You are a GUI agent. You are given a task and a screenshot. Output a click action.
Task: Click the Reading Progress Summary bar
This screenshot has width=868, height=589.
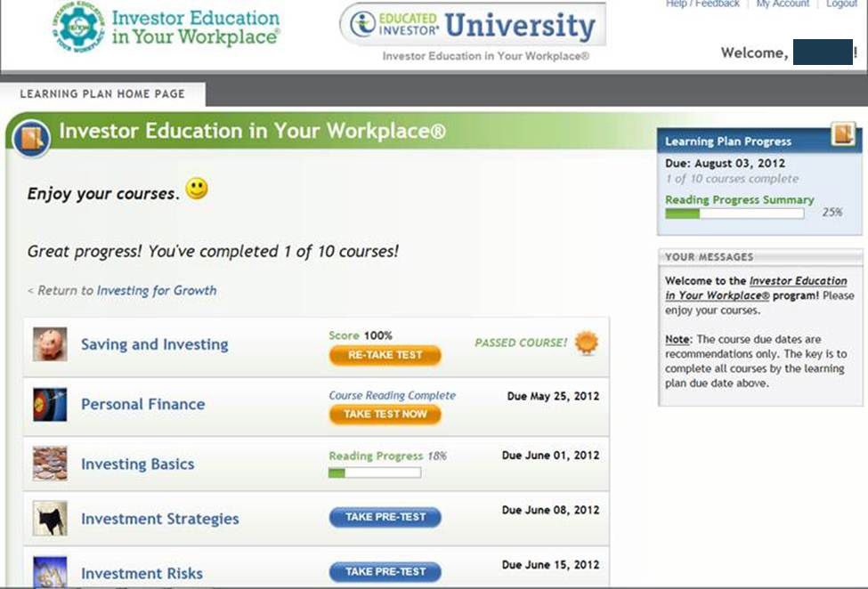pos(734,214)
